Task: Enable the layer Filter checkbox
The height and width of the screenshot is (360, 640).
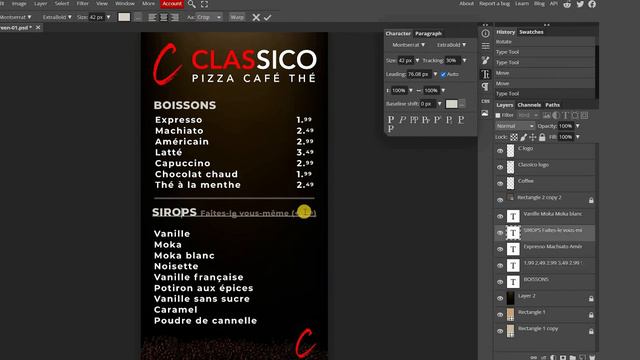Action: (498, 116)
